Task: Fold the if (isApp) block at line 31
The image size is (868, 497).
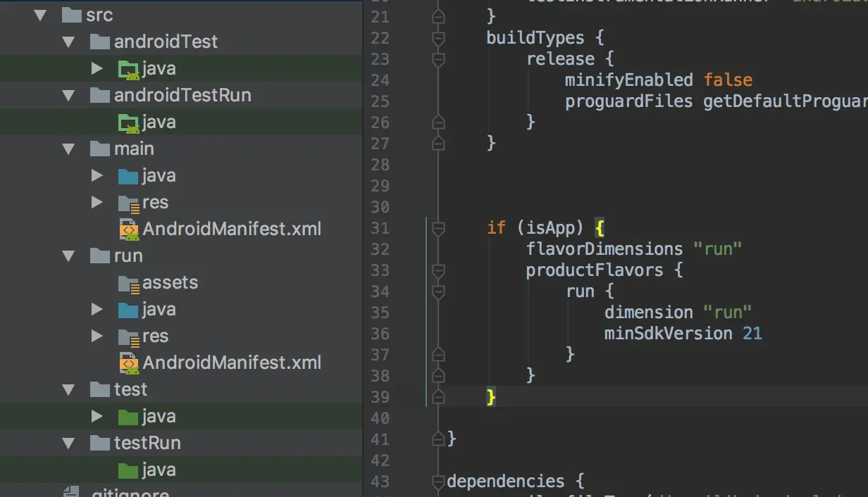Action: (438, 228)
